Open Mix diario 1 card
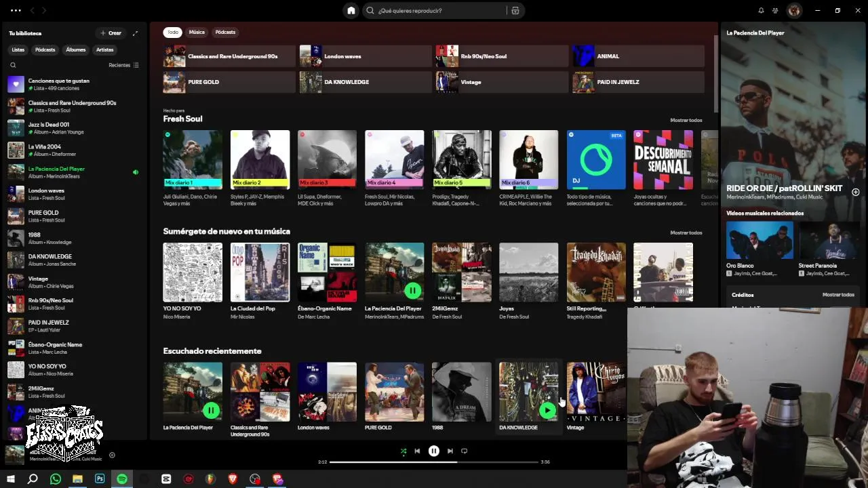The image size is (868, 488). [x=193, y=168]
